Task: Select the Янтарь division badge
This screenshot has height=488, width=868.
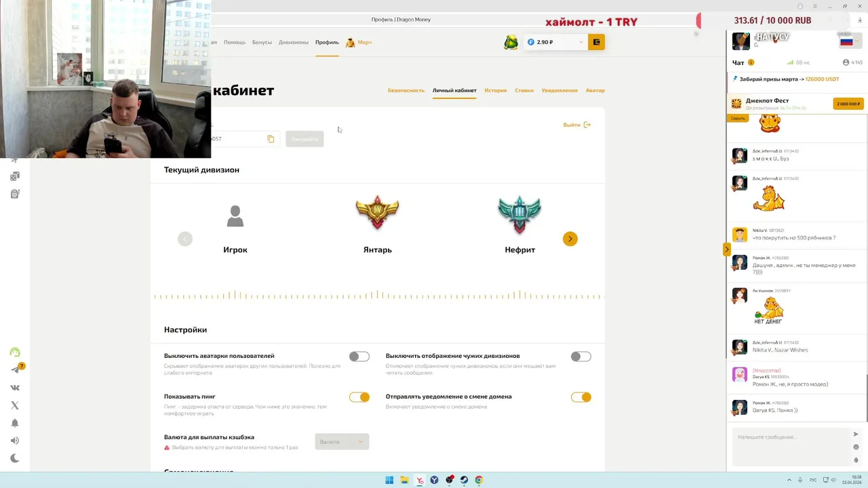Action: (x=378, y=214)
